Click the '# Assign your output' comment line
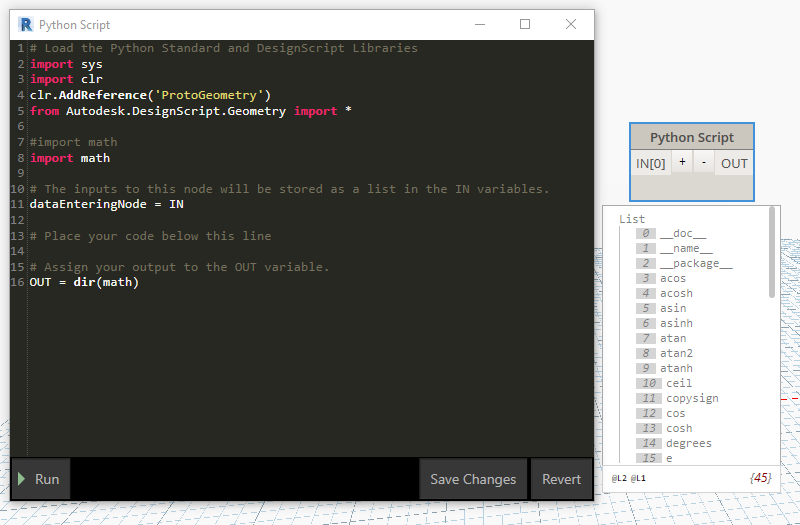Image resolution: width=800 pixels, height=525 pixels. [x=179, y=267]
